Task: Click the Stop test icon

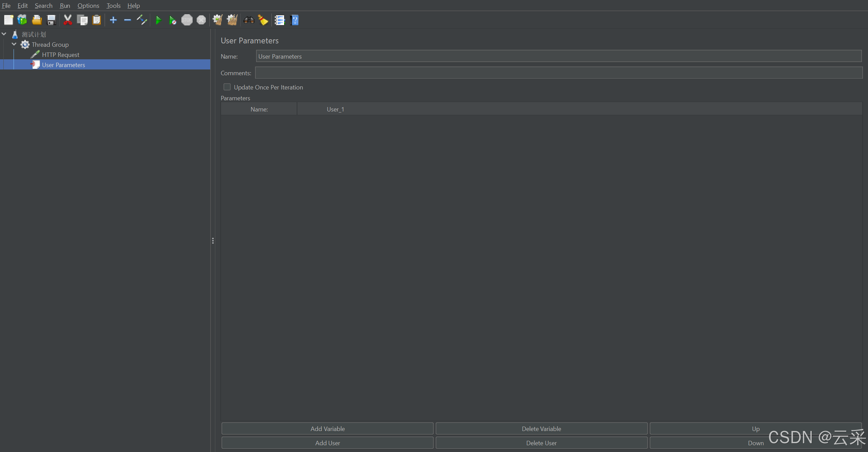Action: click(187, 20)
